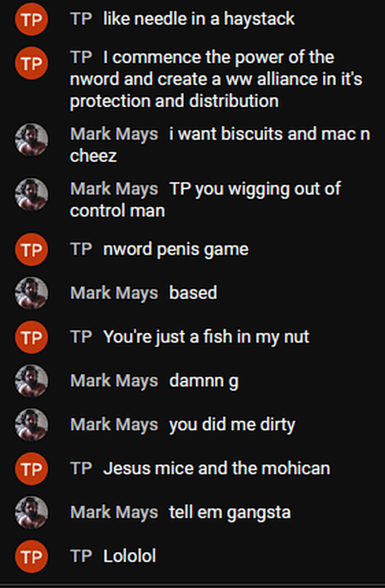Click TP username on 'Jesus mice' message
Image resolution: width=385 pixels, height=588 pixels.
point(81,469)
